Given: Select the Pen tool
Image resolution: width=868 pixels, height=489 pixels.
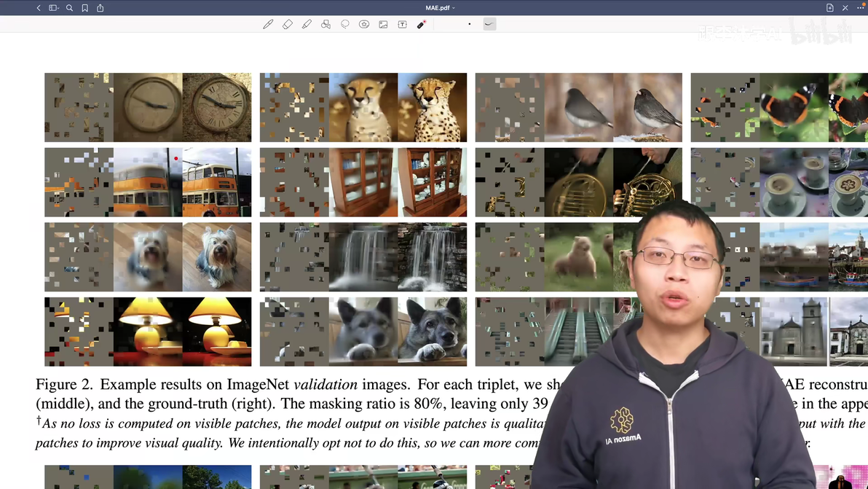Looking at the screenshot, I should coord(268,24).
